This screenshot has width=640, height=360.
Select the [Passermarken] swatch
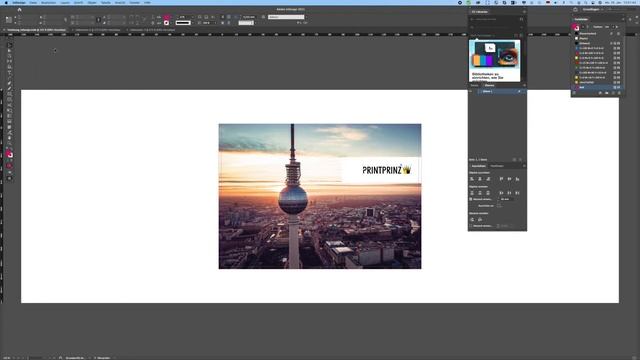[597, 33]
